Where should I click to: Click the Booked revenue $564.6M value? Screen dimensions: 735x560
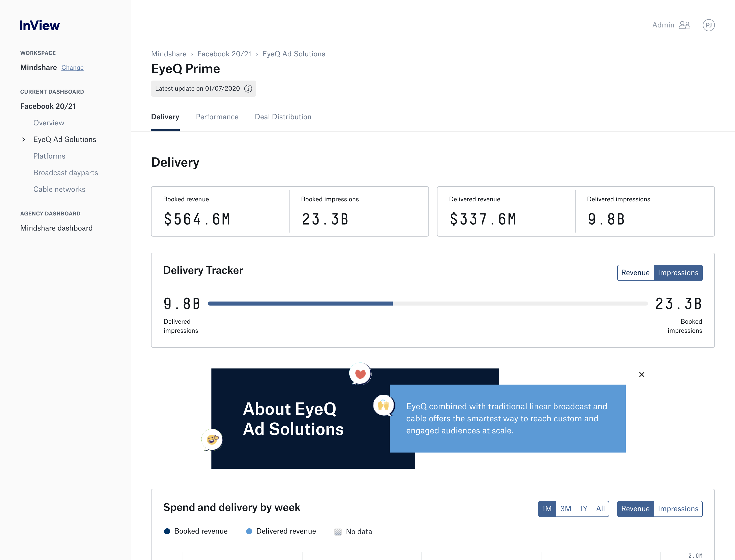[197, 219]
